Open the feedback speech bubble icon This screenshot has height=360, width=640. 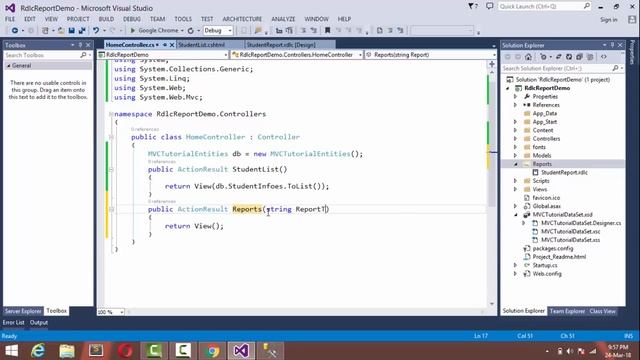(490, 6)
